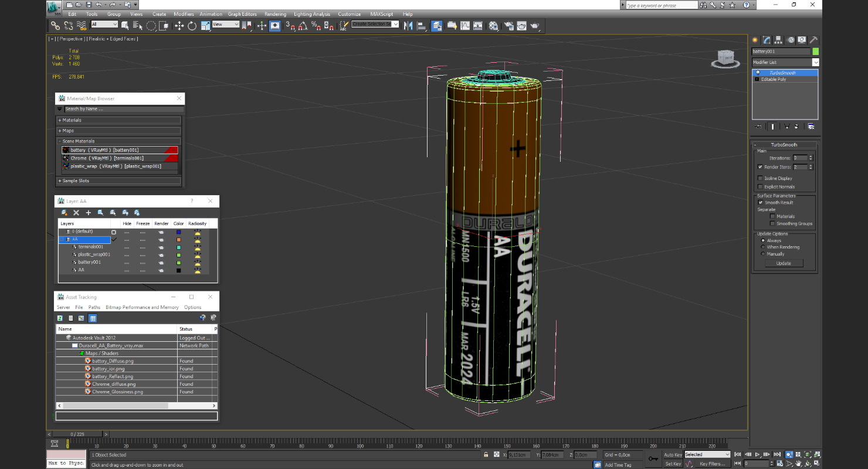
Task: Open the Render Setup icon
Action: tap(508, 25)
